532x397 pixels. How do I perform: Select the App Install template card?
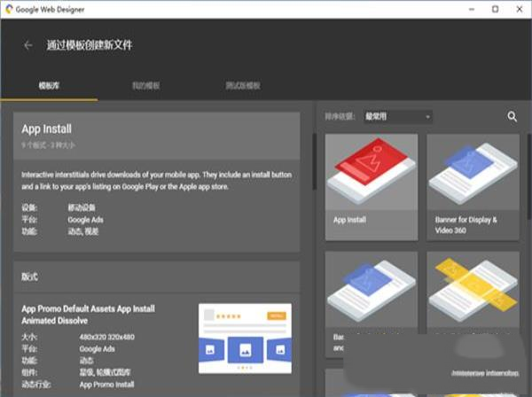click(372, 187)
